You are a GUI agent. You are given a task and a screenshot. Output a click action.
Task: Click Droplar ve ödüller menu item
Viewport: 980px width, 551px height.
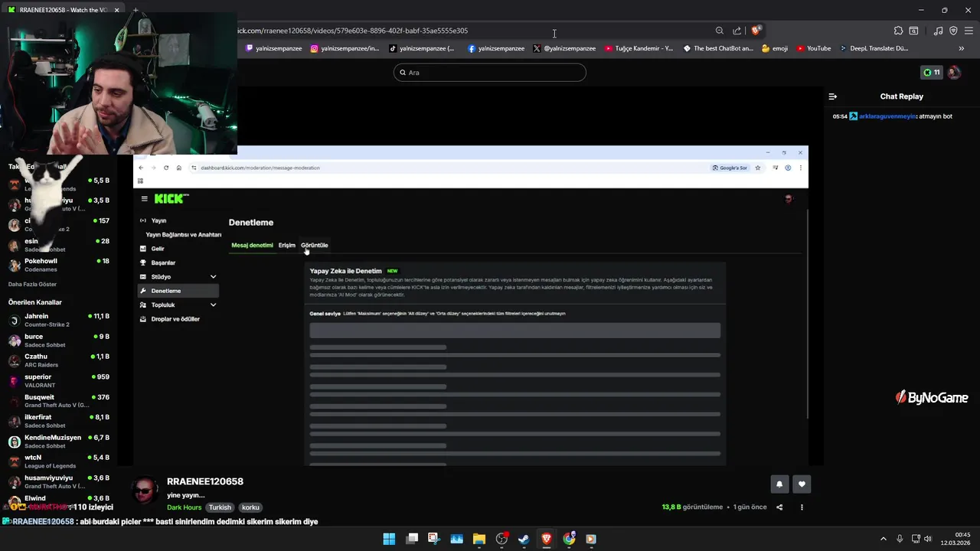coord(175,319)
